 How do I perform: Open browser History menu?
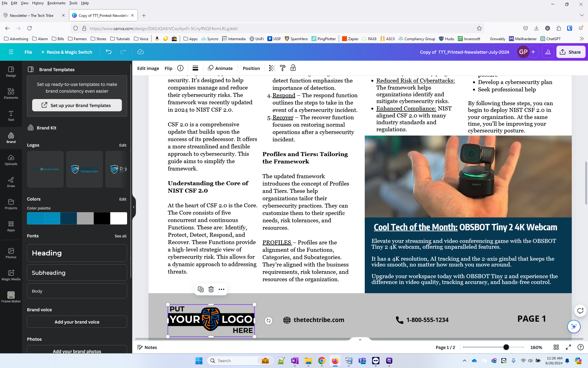(x=38, y=3)
